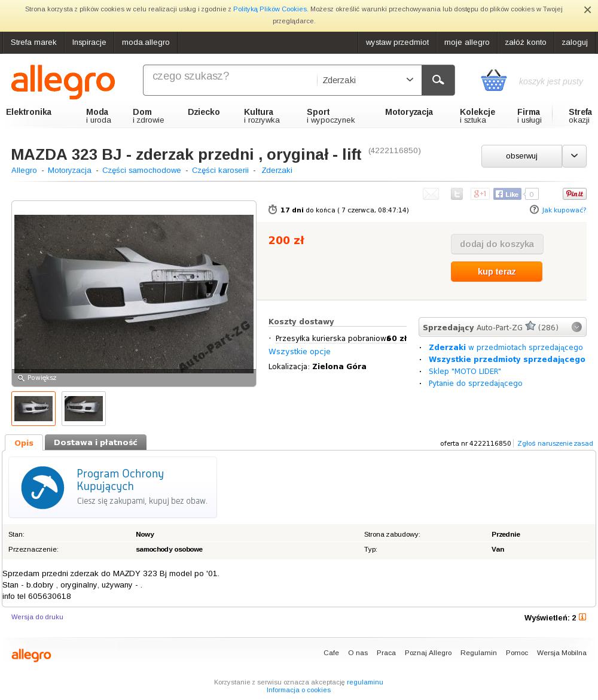Pin the listing with Pinit
This screenshot has width=598, height=700.
coord(574,194)
